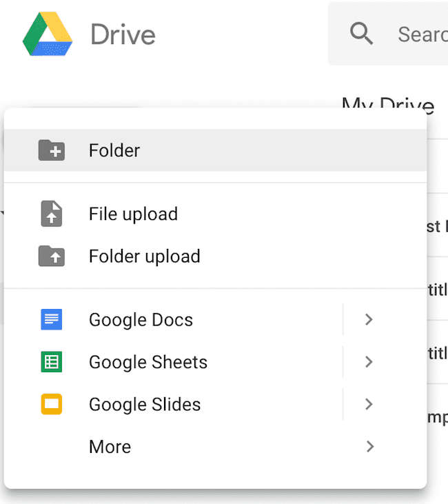
Task: Select the Folder menu entry
Action: (x=215, y=150)
